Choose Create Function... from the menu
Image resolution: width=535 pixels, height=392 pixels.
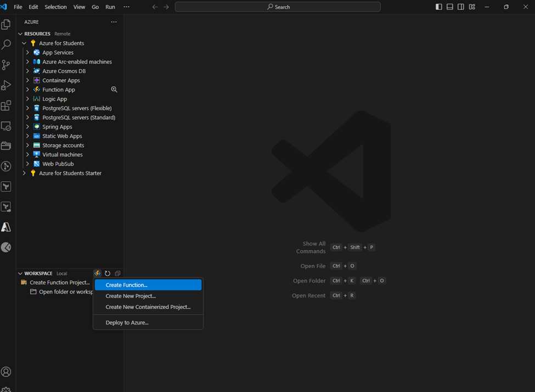coord(148,285)
